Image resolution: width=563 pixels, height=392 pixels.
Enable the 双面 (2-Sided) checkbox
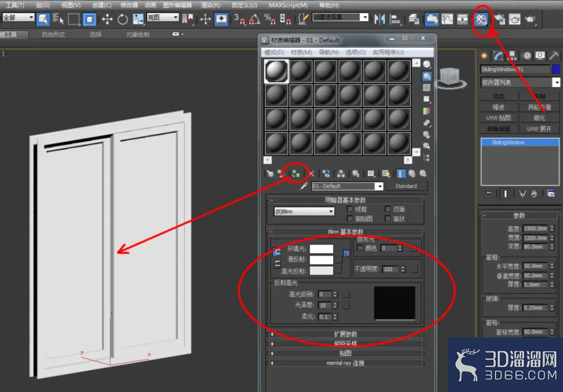(x=388, y=209)
